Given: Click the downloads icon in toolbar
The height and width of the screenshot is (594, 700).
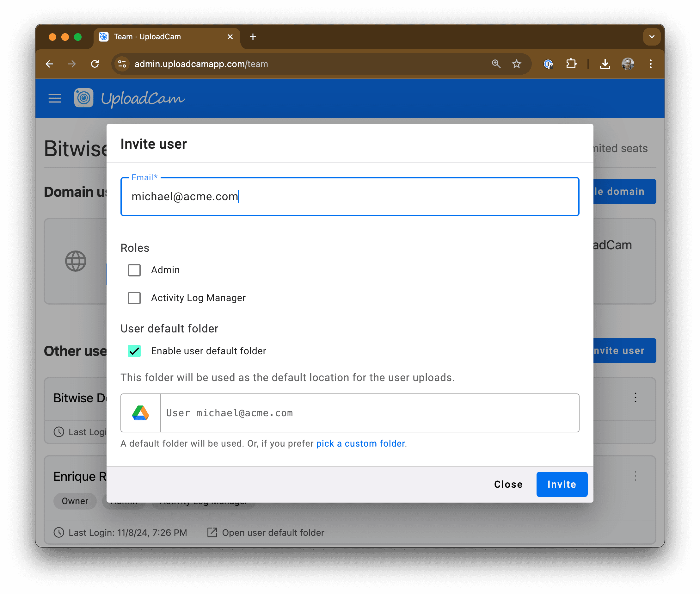Looking at the screenshot, I should click(605, 64).
